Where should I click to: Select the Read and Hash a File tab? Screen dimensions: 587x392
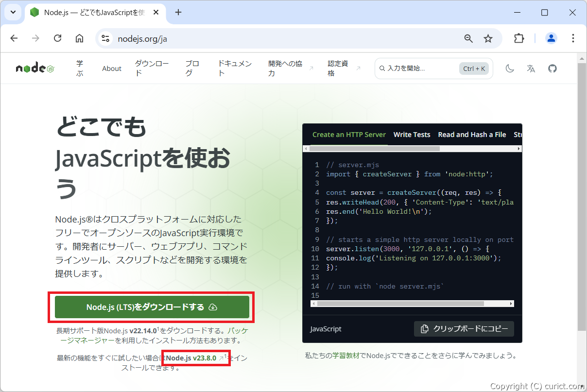tap(472, 135)
